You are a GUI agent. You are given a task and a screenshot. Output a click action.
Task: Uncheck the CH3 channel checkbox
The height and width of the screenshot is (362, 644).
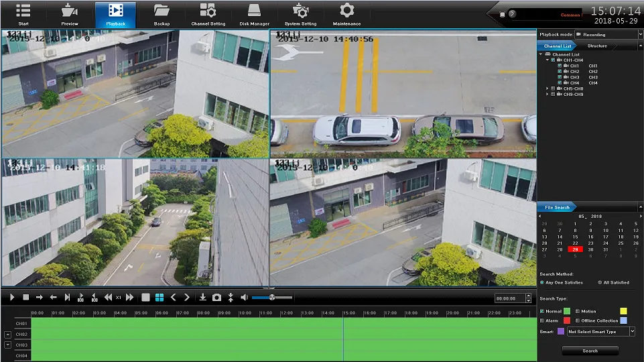(x=560, y=77)
